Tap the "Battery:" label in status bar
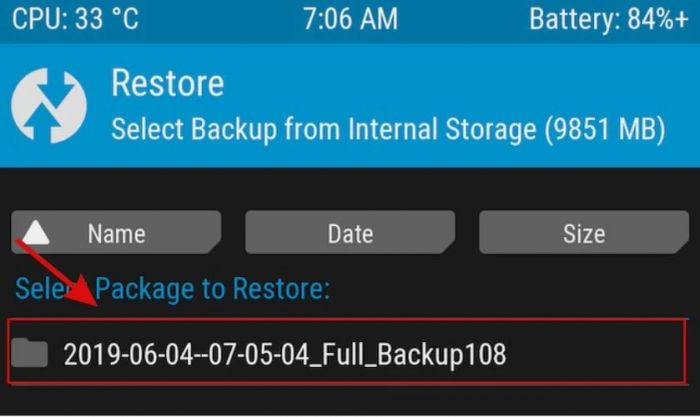This screenshot has width=700, height=417. 573,19
